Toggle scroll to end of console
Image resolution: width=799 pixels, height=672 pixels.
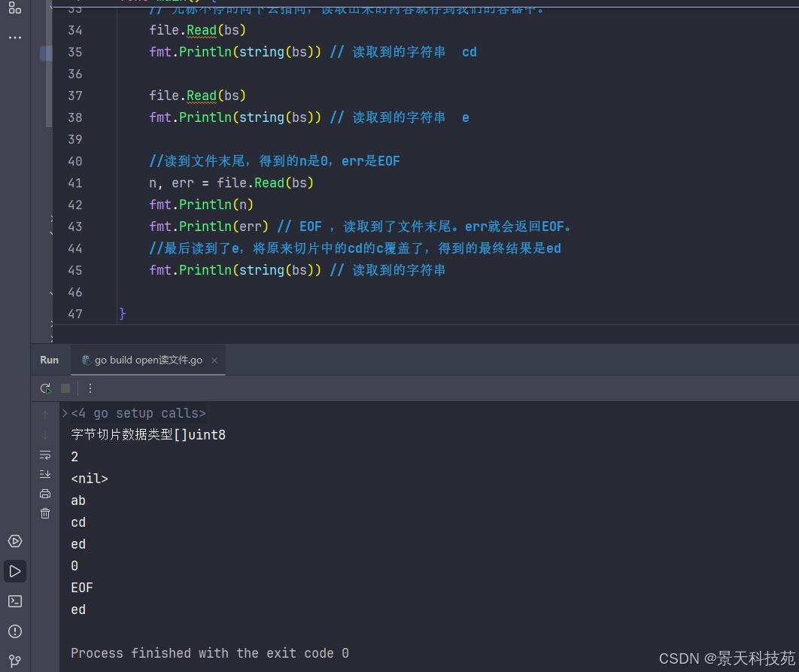[x=45, y=473]
